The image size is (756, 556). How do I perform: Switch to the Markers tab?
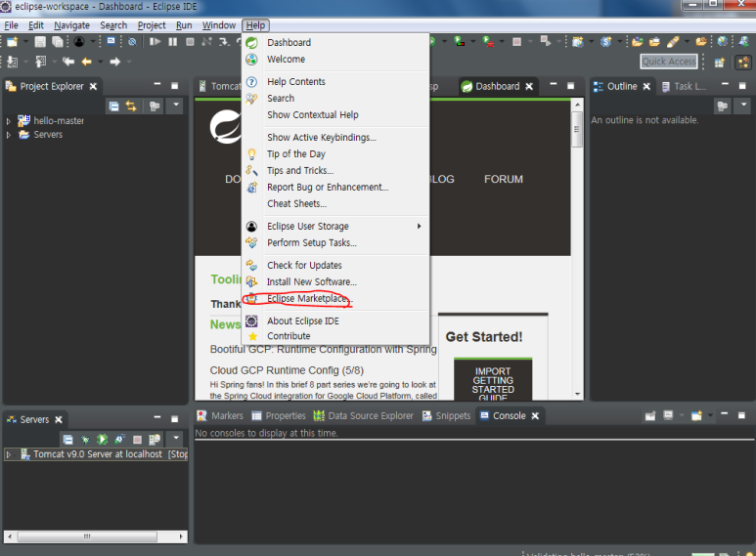pyautogui.click(x=226, y=415)
